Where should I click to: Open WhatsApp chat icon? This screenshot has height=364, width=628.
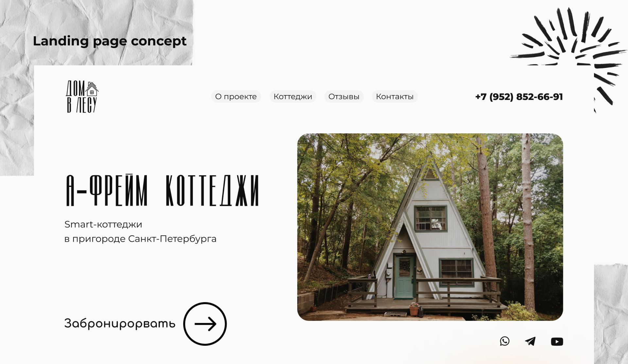pyautogui.click(x=505, y=341)
